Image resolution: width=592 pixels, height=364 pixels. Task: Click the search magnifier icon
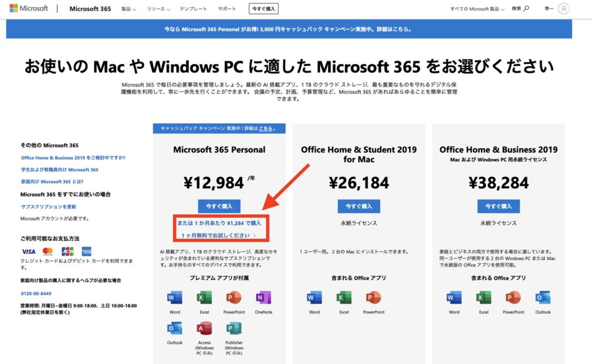point(527,8)
